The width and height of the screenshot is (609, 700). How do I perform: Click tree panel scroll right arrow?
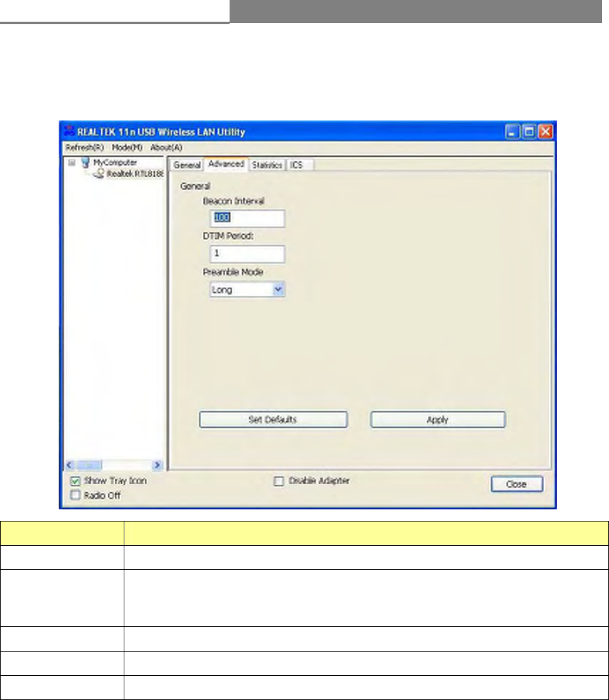click(x=157, y=465)
